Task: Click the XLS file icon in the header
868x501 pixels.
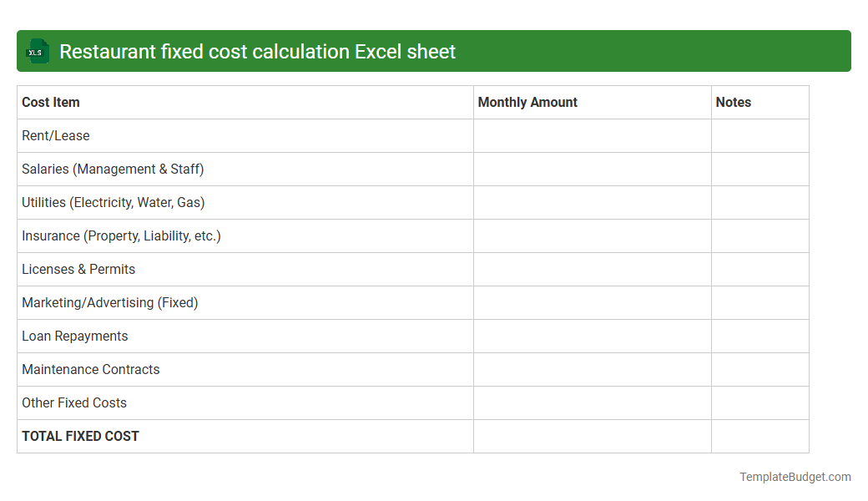Action: [37, 51]
